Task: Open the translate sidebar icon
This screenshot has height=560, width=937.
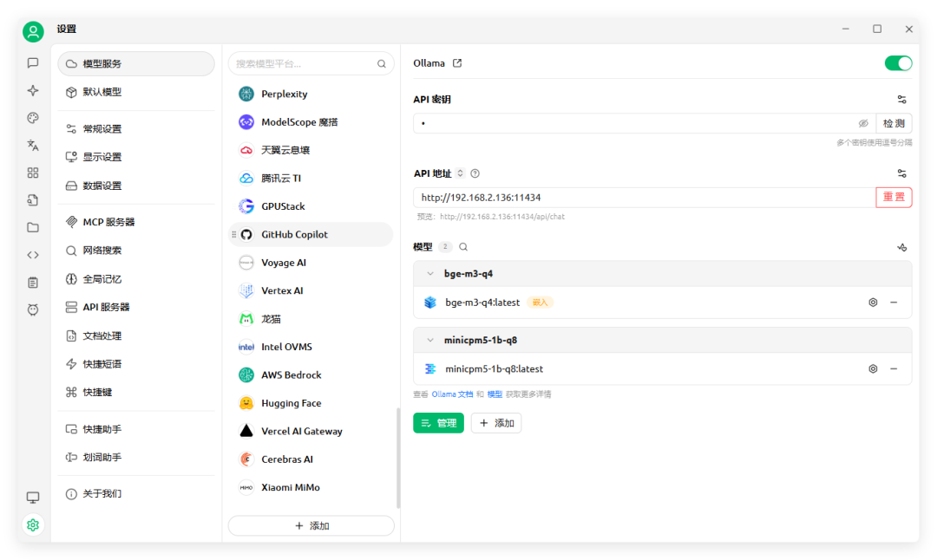Action: pos(33,145)
